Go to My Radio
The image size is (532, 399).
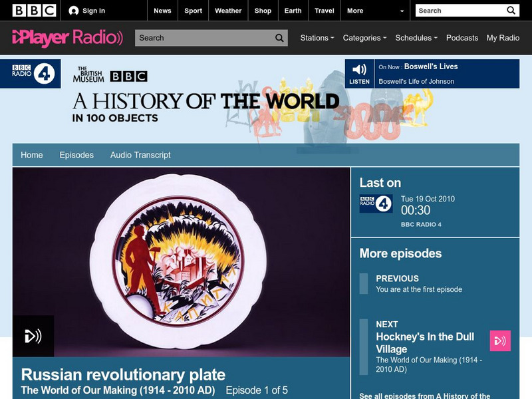pyautogui.click(x=503, y=38)
